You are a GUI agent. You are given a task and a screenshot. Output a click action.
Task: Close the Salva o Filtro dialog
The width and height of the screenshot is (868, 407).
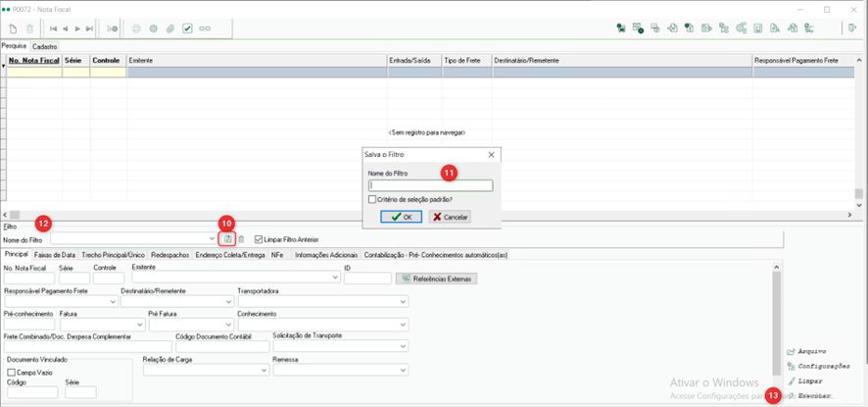[x=491, y=155]
